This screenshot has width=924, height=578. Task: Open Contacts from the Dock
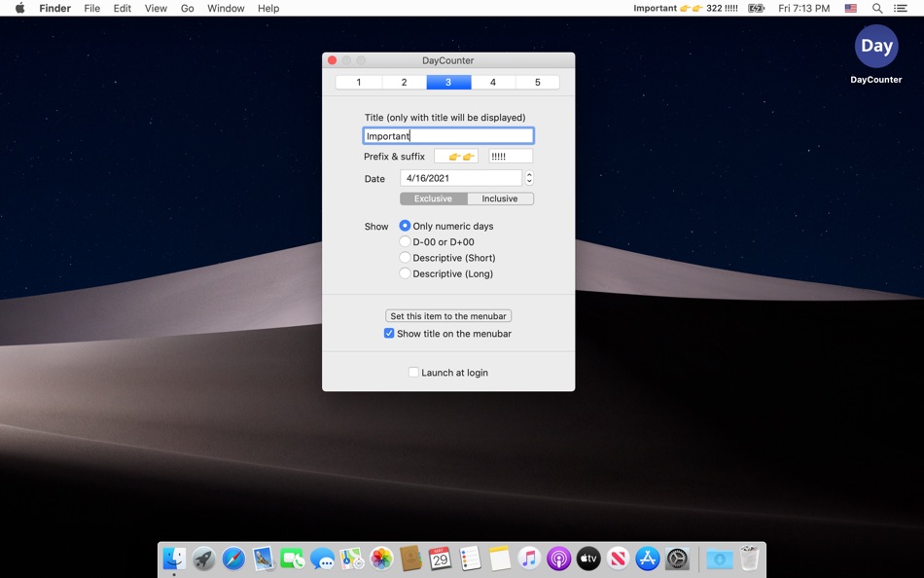point(410,558)
